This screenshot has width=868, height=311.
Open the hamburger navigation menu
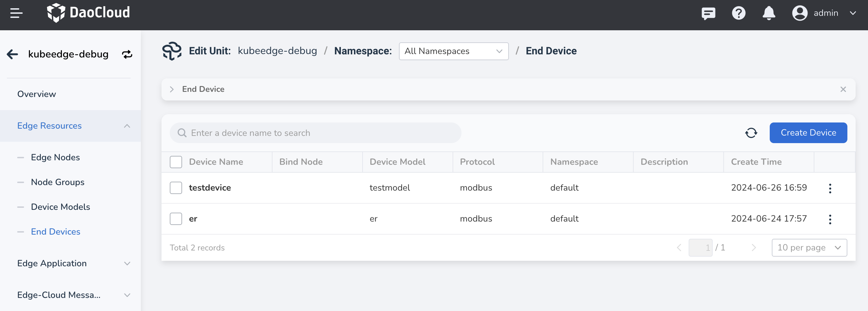click(x=16, y=13)
